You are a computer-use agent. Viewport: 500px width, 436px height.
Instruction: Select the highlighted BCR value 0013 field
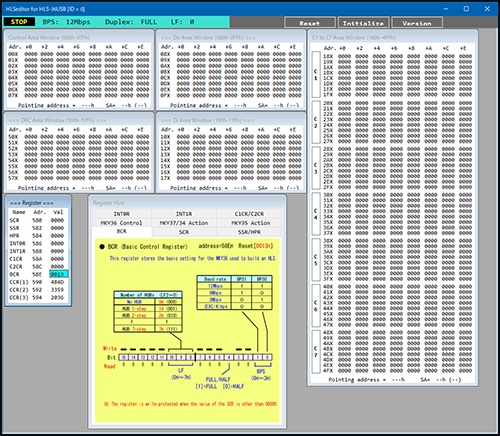59,274
